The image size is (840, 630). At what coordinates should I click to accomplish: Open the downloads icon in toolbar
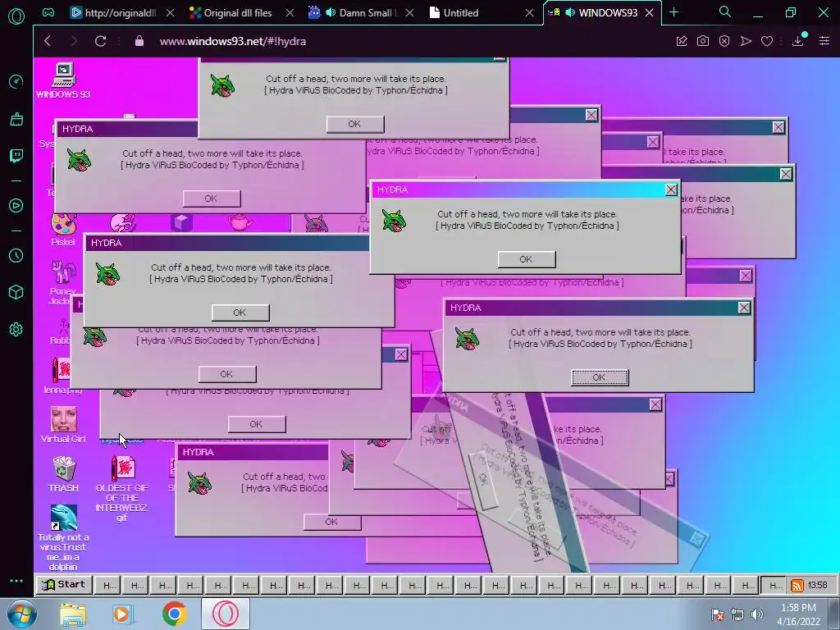click(x=798, y=40)
